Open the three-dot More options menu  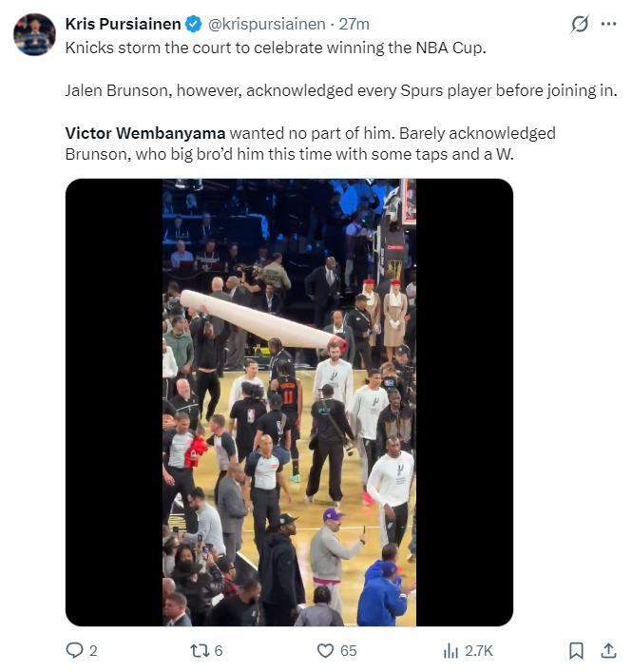608,25
